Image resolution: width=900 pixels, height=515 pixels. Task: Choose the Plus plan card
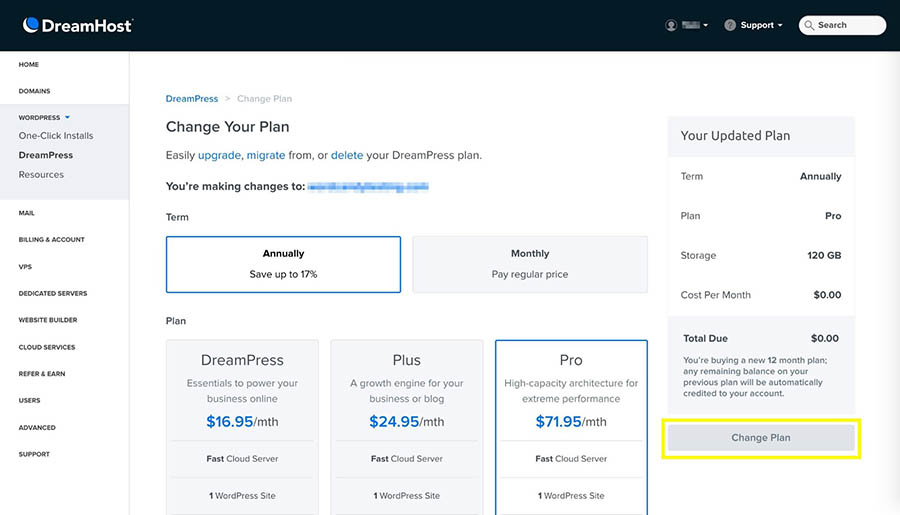coord(406,427)
